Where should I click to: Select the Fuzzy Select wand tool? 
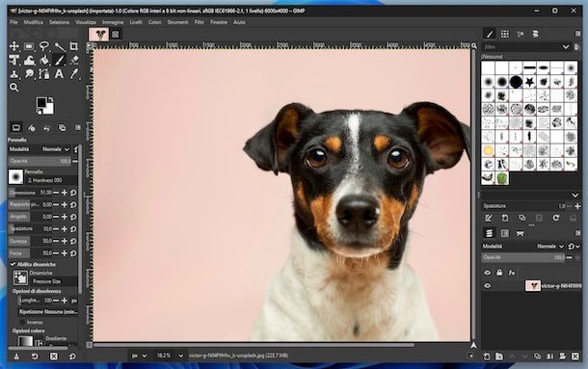coord(59,46)
